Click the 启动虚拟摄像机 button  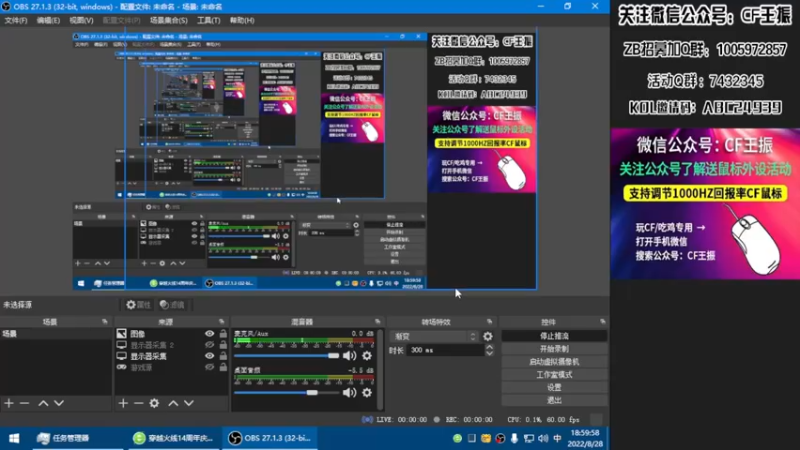[554, 362]
